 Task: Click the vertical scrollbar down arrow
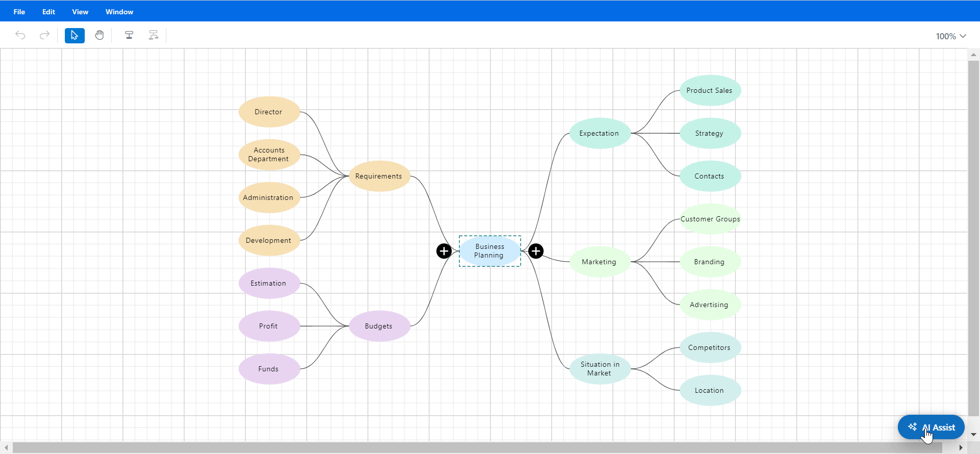973,435
